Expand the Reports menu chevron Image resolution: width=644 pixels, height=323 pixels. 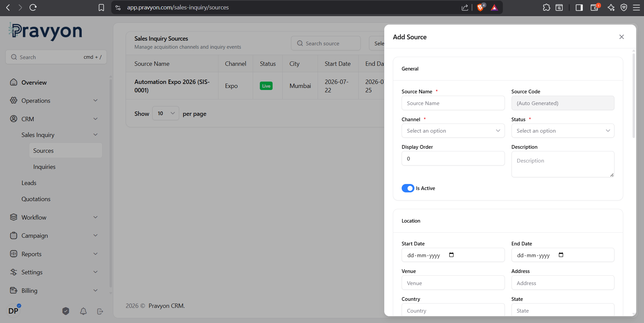(95, 254)
